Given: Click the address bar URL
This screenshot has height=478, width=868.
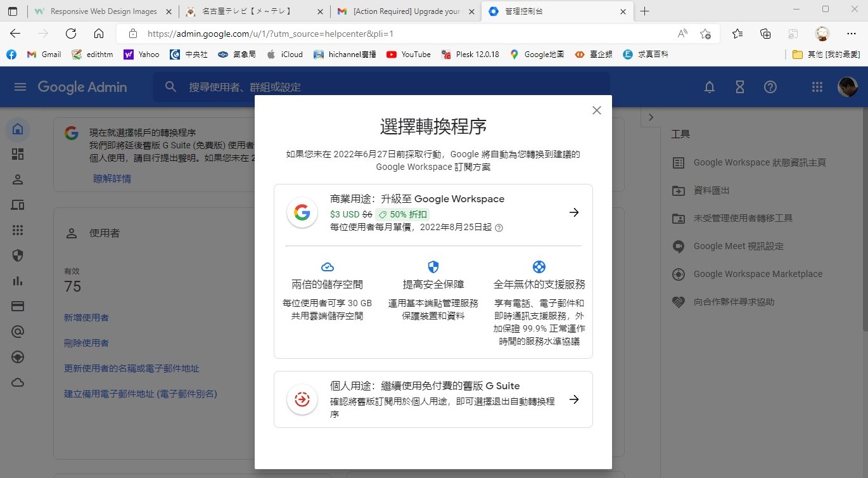Looking at the screenshot, I should tap(271, 34).
